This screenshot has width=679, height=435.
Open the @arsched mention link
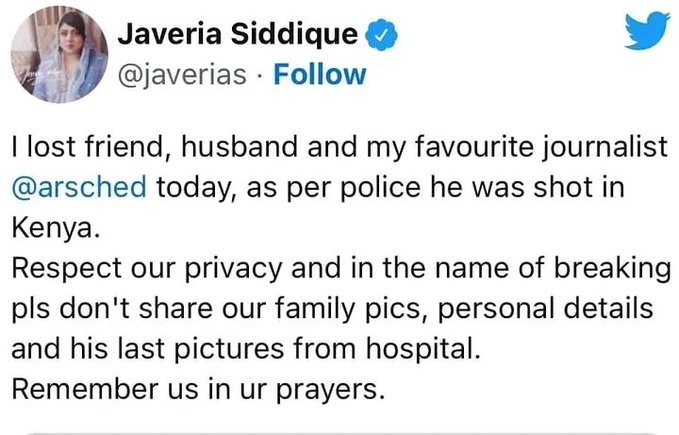click(x=79, y=187)
